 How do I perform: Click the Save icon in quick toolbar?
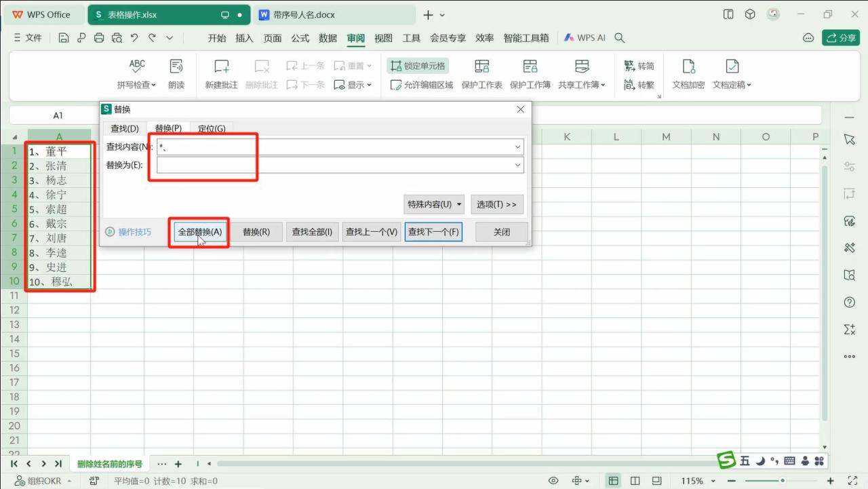[x=64, y=38]
